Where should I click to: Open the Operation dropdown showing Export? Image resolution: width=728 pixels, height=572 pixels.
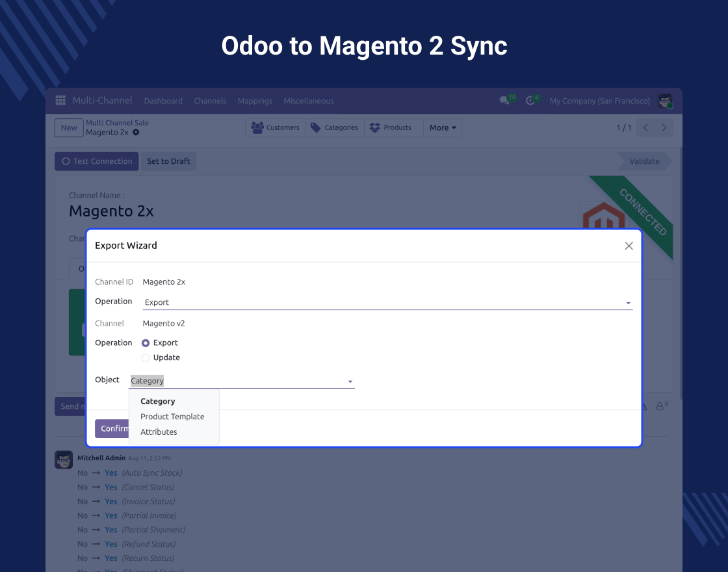pos(387,302)
